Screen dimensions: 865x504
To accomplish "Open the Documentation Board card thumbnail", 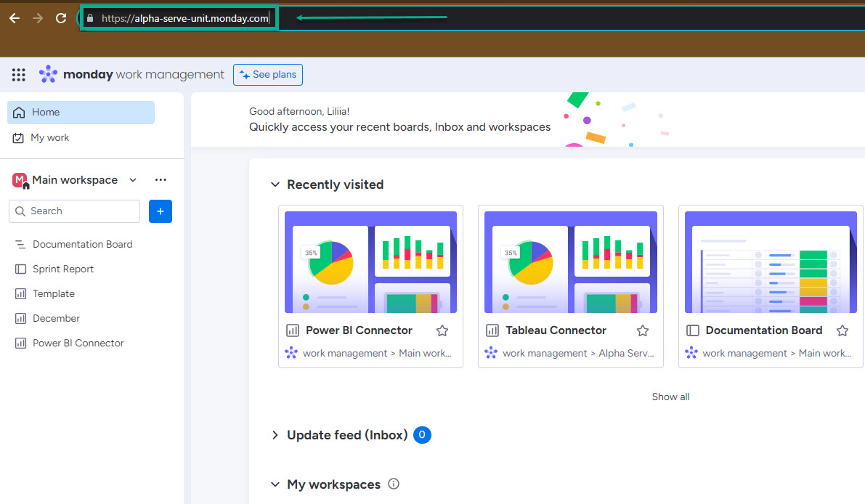I will coord(771,262).
